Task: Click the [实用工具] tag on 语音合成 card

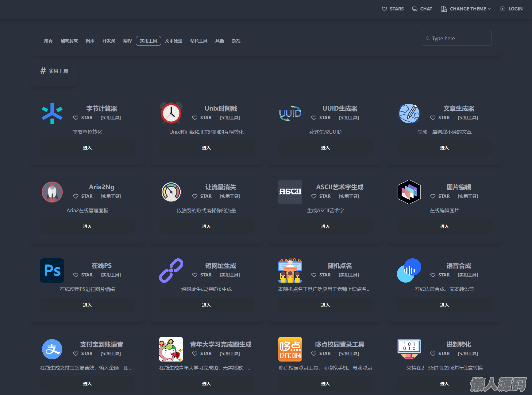Action: pyautogui.click(x=468, y=275)
